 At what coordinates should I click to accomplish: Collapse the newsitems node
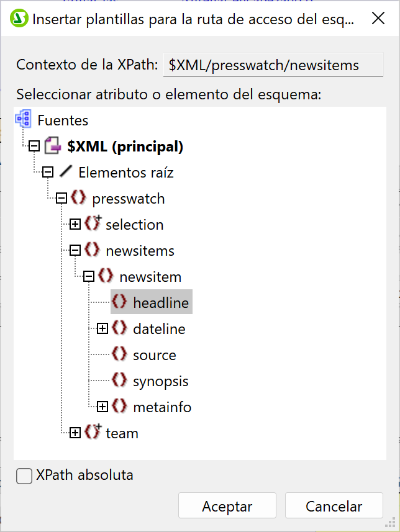click(x=75, y=251)
